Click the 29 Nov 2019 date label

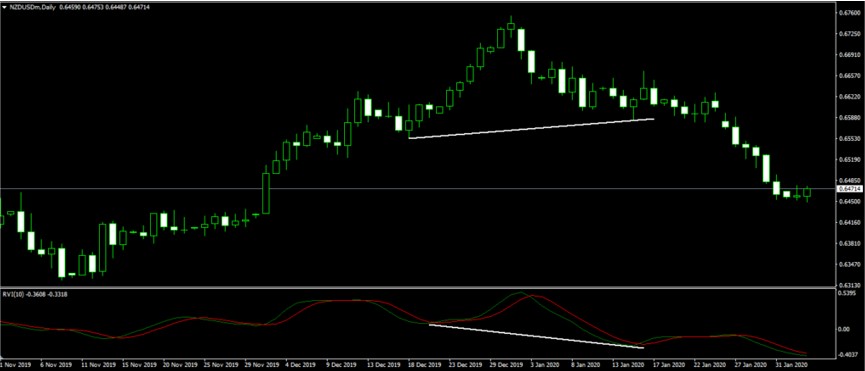click(261, 365)
